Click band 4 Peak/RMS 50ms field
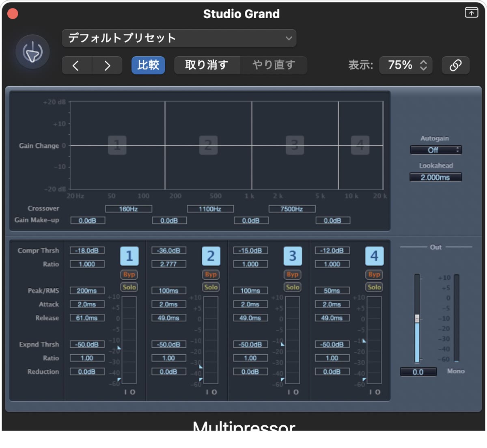487x448 pixels. 332,291
